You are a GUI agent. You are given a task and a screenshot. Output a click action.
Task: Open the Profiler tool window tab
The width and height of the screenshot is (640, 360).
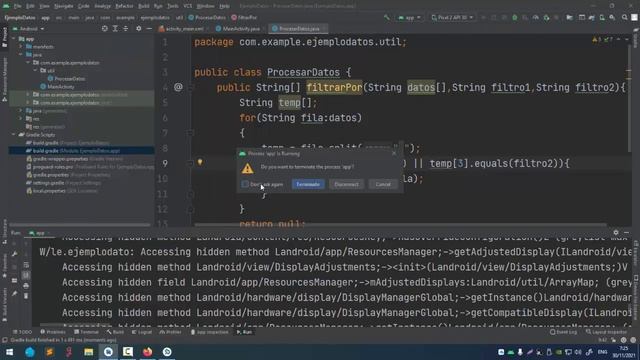[171, 332]
